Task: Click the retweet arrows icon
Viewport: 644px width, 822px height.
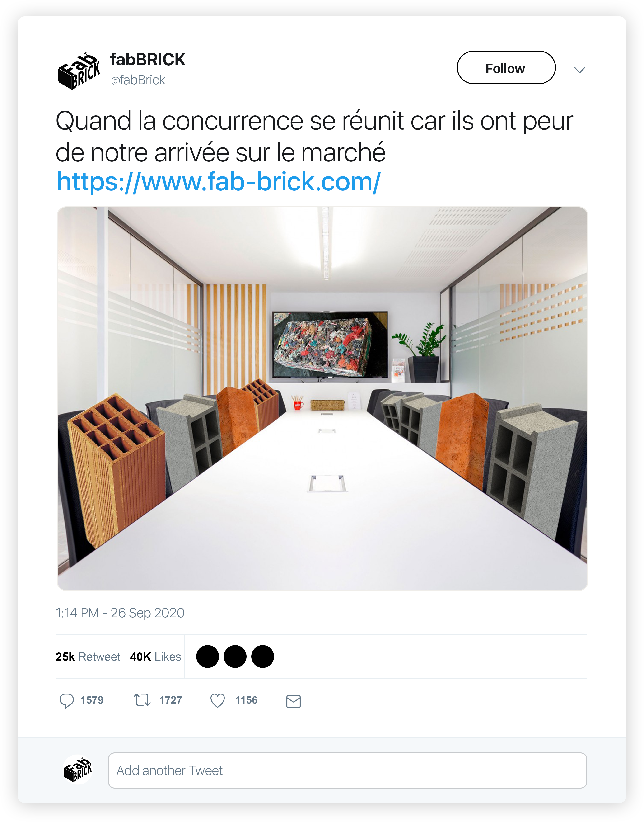Action: pos(142,700)
